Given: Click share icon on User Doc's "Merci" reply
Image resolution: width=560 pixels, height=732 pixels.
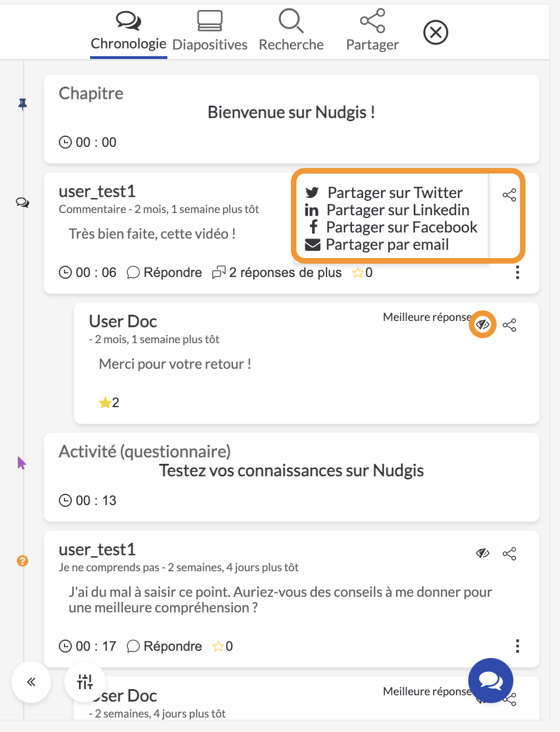Looking at the screenshot, I should (x=509, y=325).
